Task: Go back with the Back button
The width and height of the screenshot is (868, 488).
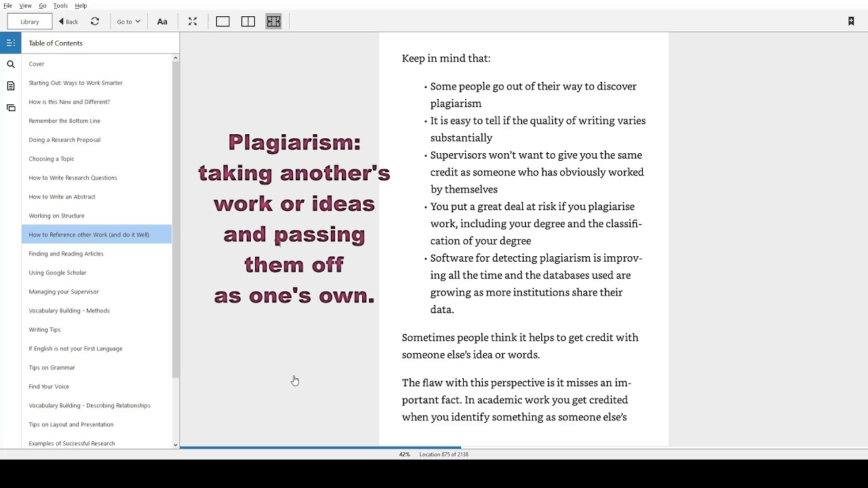Action: point(68,22)
